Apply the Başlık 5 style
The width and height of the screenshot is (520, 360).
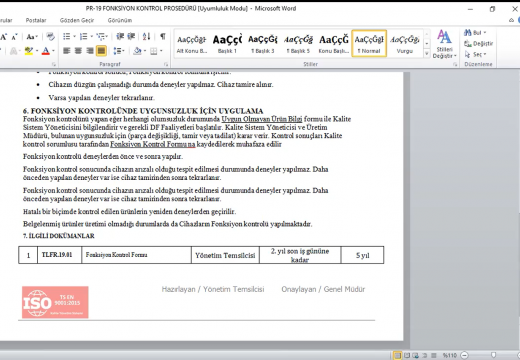pos(298,44)
